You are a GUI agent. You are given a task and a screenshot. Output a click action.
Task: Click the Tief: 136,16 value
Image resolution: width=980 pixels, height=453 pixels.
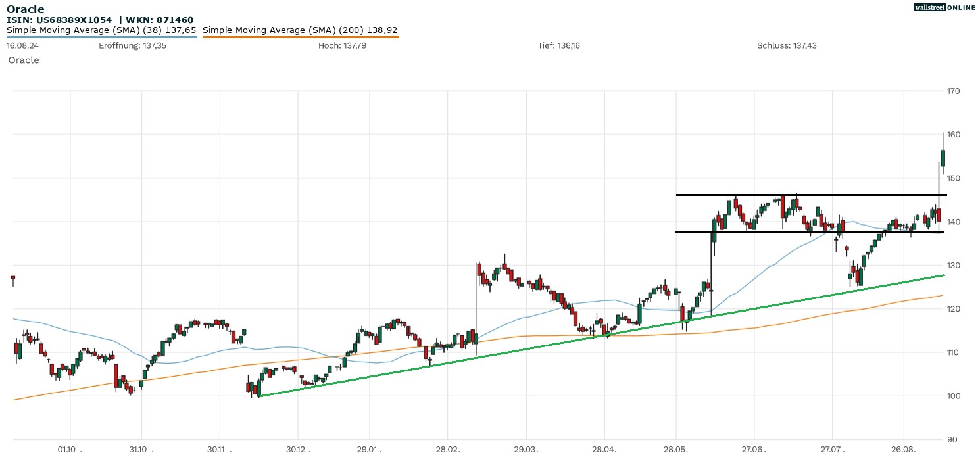pyautogui.click(x=559, y=45)
